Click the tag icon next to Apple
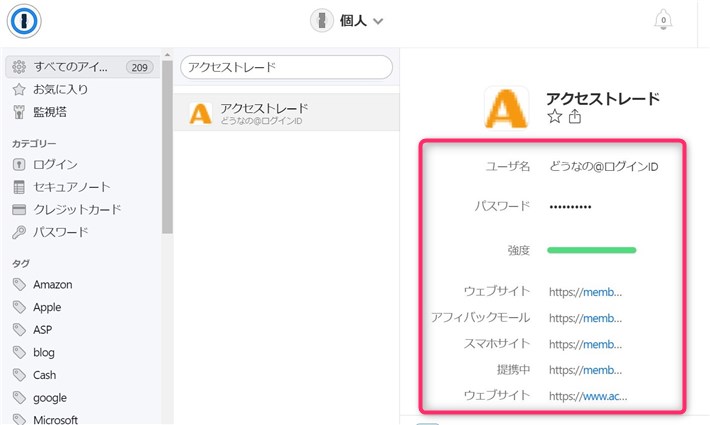 [x=19, y=307]
